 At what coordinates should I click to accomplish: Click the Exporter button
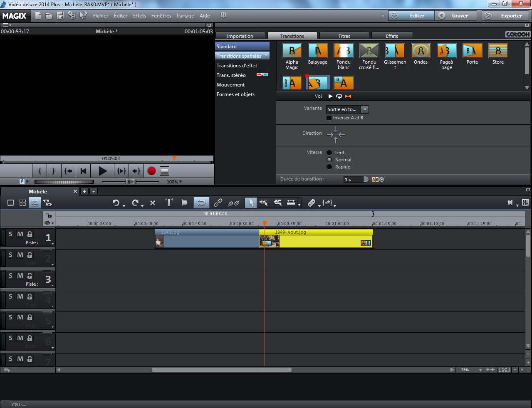[x=506, y=16]
